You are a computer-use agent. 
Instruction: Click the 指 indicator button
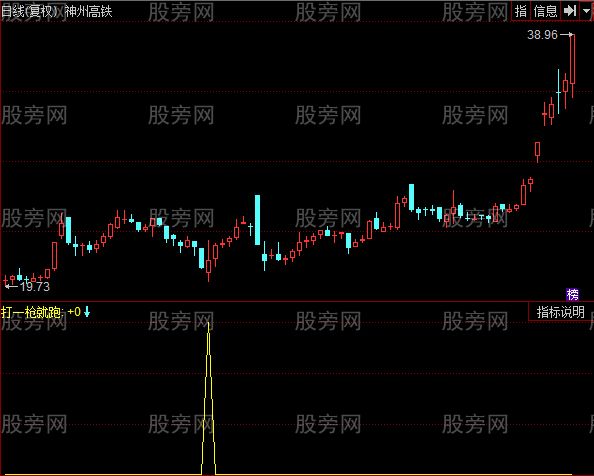pyautogui.click(x=521, y=11)
